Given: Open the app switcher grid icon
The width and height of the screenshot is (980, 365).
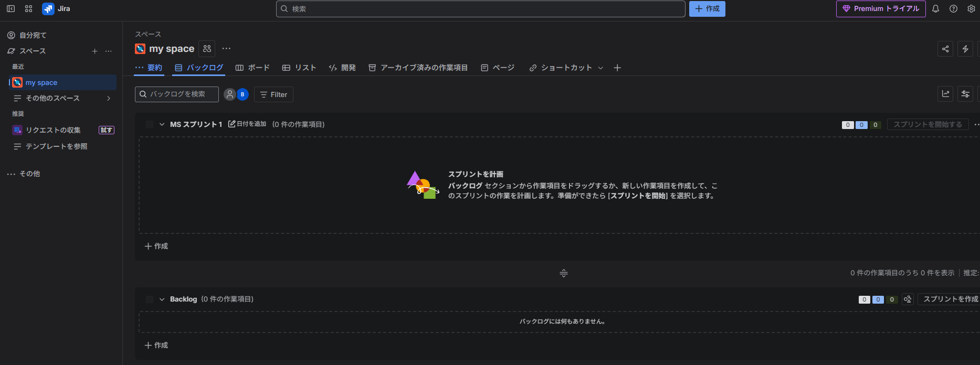Looking at the screenshot, I should pyautogui.click(x=29, y=9).
